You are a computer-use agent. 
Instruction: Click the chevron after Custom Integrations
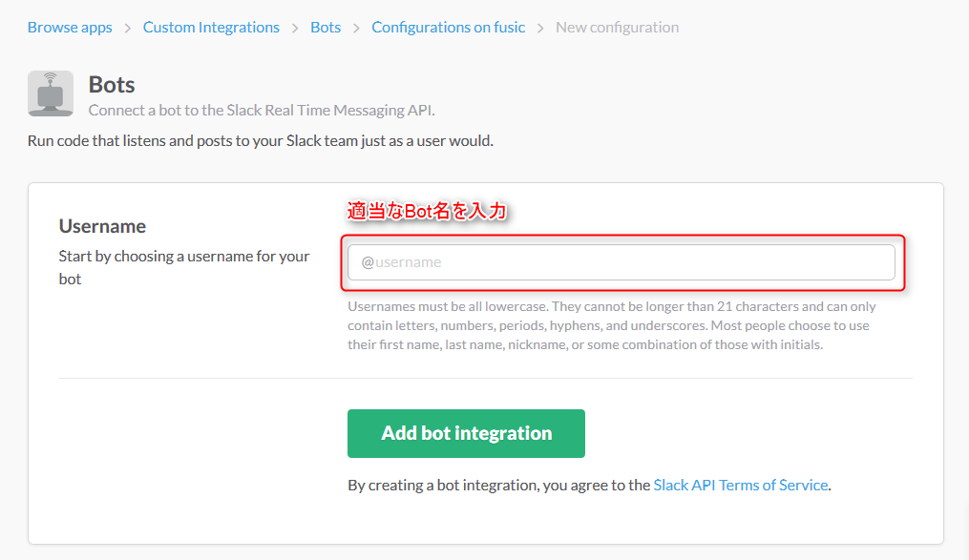292,27
